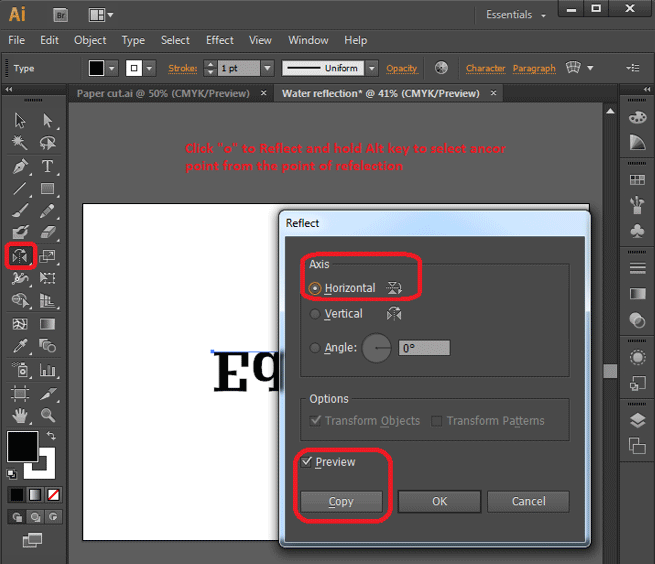Select the Selection tool (black arrow)
This screenshot has height=564, width=655.
tap(20, 120)
